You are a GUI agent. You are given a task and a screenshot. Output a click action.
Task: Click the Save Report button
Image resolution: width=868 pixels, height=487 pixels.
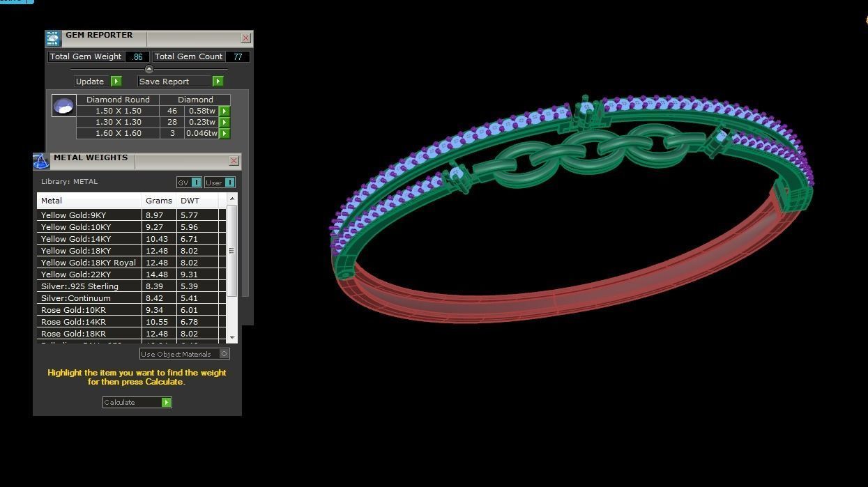point(181,82)
